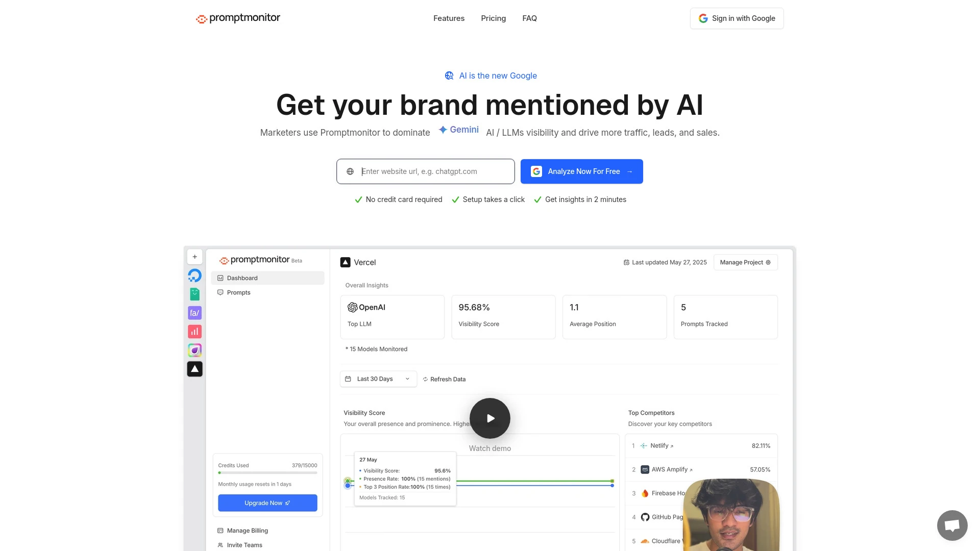980x551 pixels.
Task: Click the Refresh Data icon
Action: [x=424, y=379]
